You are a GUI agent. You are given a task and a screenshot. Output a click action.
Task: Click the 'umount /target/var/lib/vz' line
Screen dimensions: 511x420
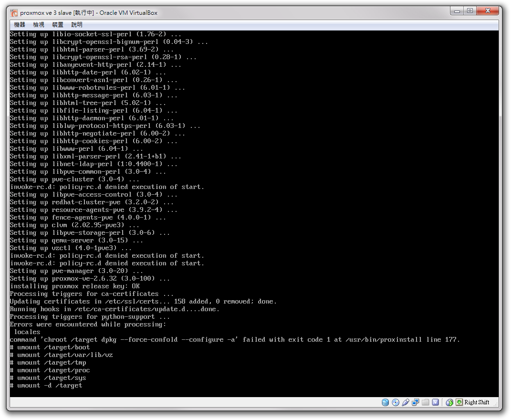[x=61, y=355]
